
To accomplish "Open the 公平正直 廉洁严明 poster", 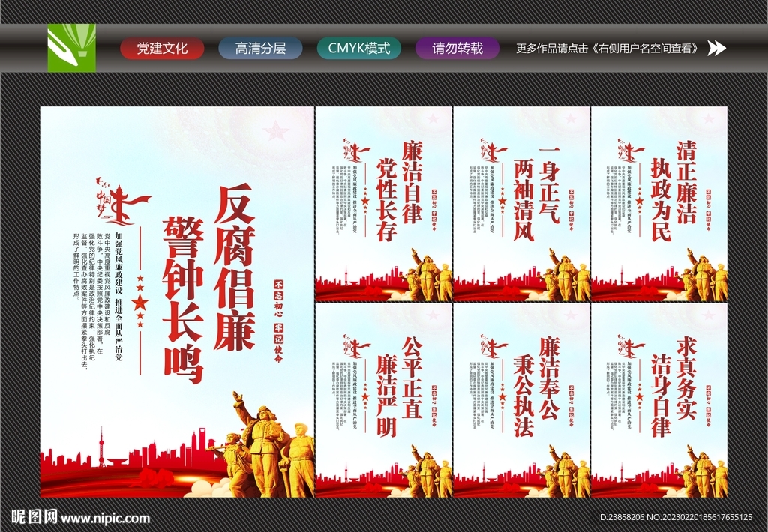I will click(383, 400).
